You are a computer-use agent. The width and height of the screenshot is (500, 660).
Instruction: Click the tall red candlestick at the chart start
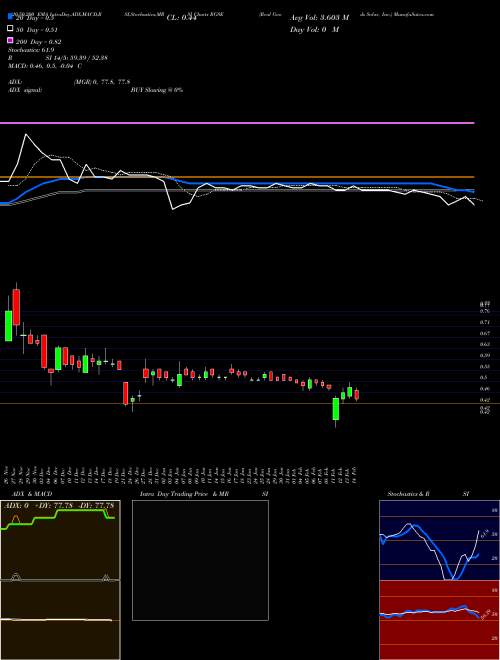[16, 307]
